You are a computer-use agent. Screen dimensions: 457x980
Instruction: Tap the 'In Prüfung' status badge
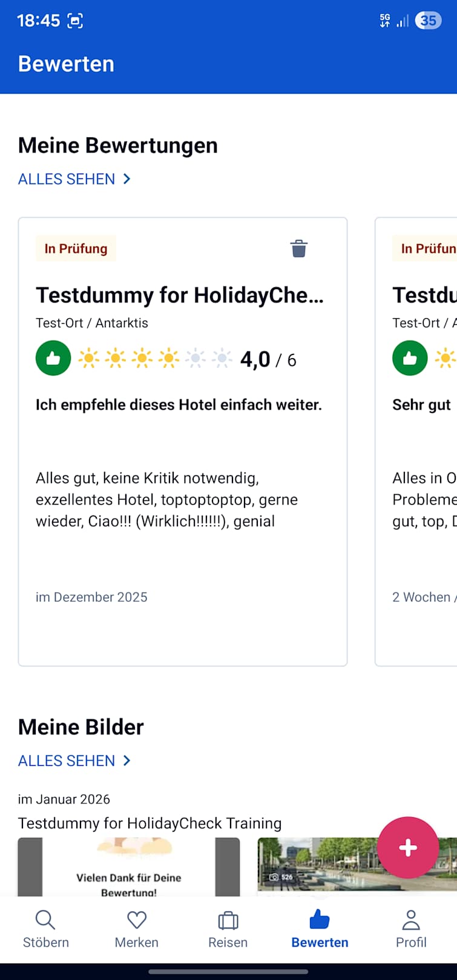pyautogui.click(x=76, y=249)
